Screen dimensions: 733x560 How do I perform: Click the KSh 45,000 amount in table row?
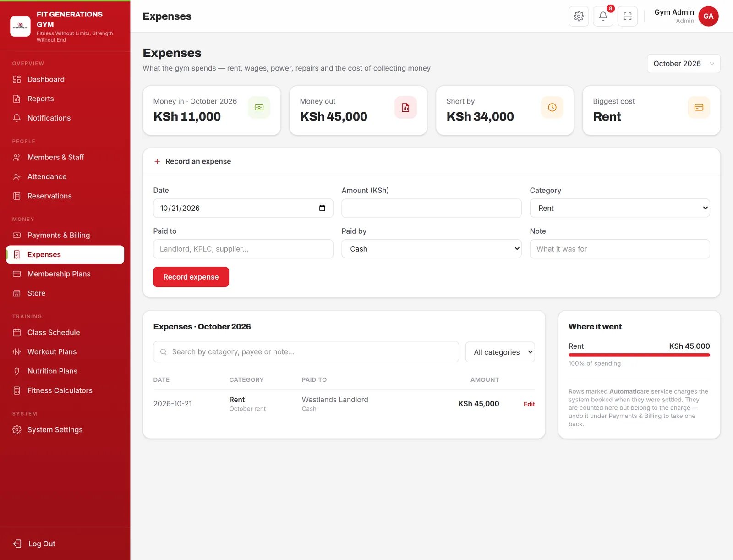pos(478,404)
